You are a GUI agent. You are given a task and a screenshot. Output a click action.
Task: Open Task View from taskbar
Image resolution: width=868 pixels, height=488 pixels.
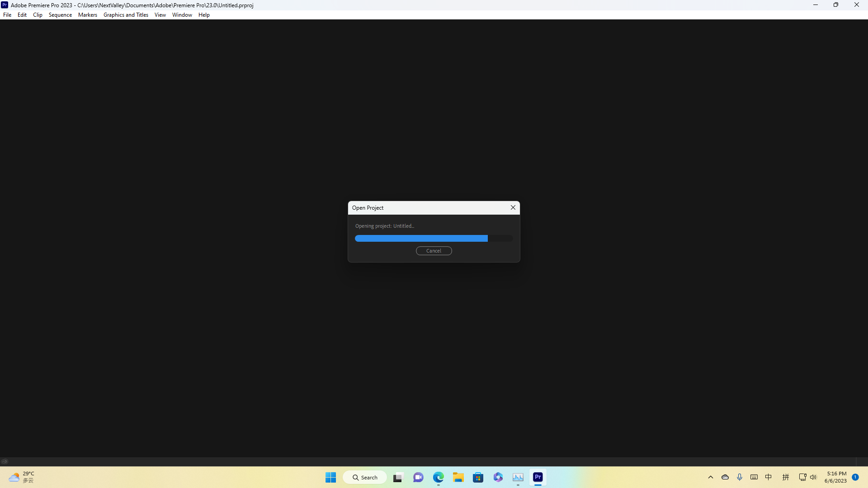coord(398,477)
